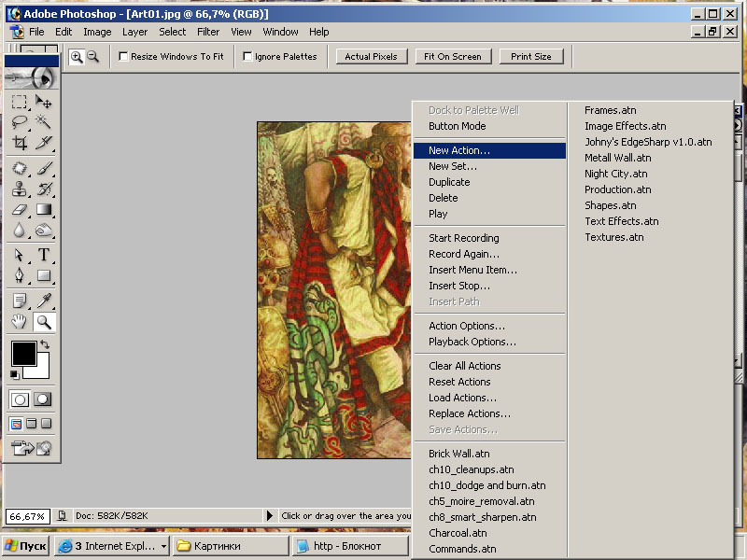Viewport: 747px width, 560px height.
Task: Pick the Eyedropper tool
Action: (x=44, y=301)
